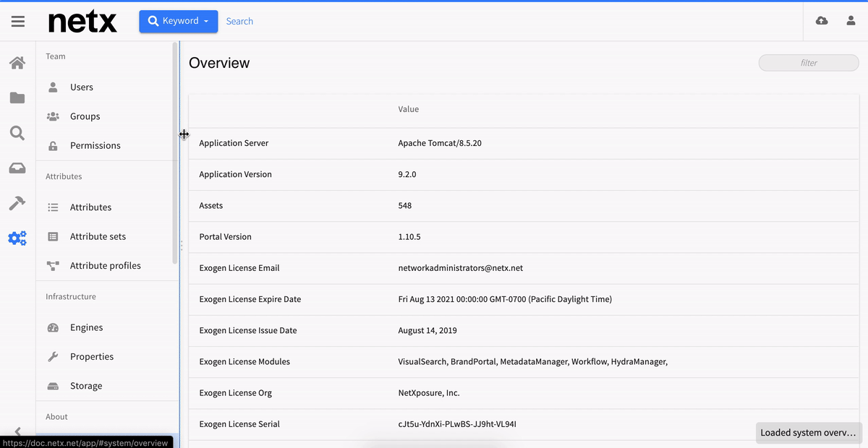Open the inbox tray icon in left rail
The image size is (868, 448).
[17, 168]
